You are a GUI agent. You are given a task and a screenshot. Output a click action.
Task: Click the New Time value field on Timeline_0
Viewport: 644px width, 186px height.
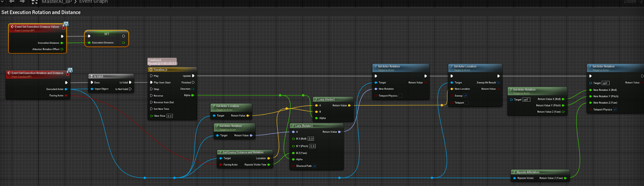coord(169,116)
